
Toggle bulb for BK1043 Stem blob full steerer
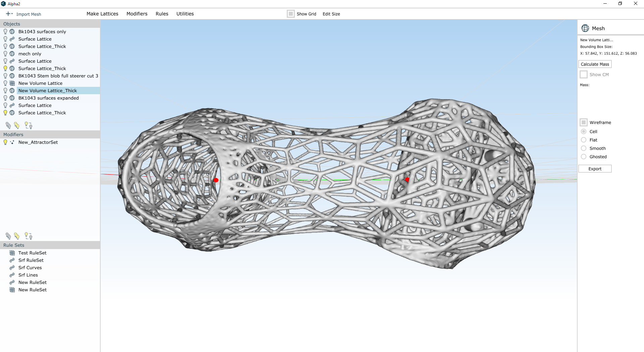[5, 76]
